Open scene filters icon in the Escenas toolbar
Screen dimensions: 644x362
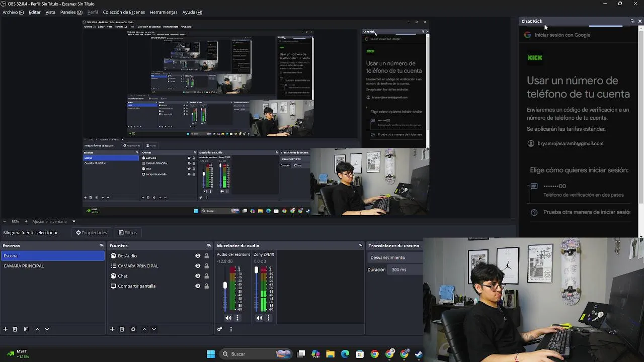(x=26, y=329)
